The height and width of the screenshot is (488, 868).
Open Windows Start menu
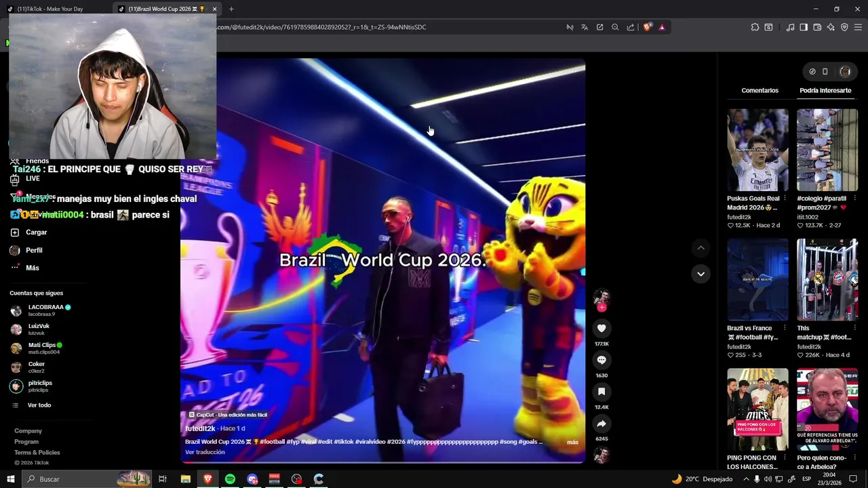point(11,479)
